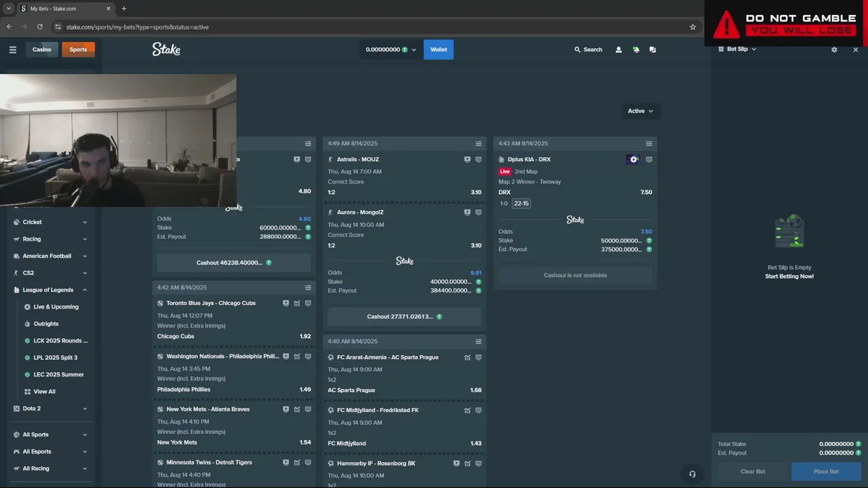868x488 pixels.
Task: Open a new browser tab
Action: [123, 9]
